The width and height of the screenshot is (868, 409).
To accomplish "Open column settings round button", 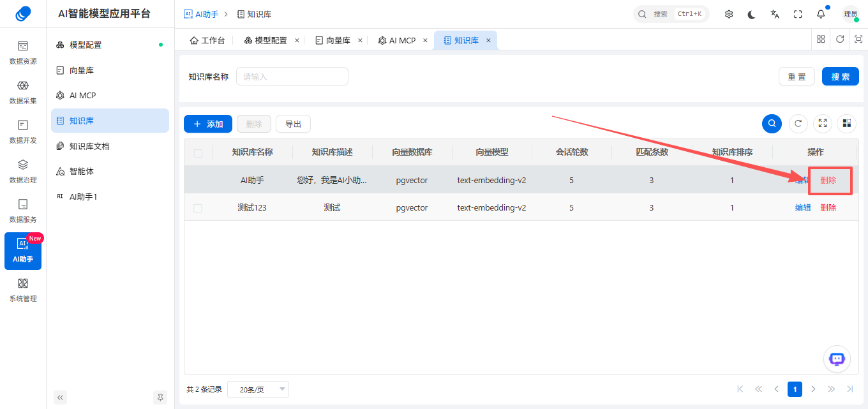I will (847, 123).
